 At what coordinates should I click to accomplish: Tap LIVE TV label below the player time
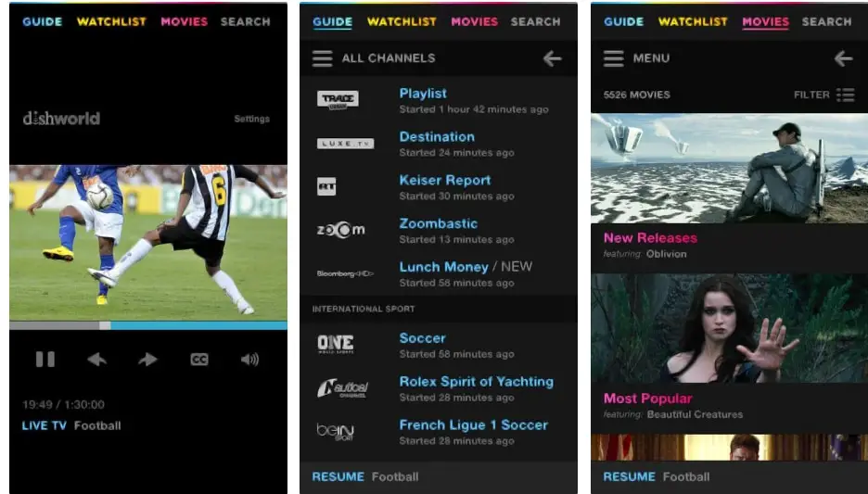45,425
